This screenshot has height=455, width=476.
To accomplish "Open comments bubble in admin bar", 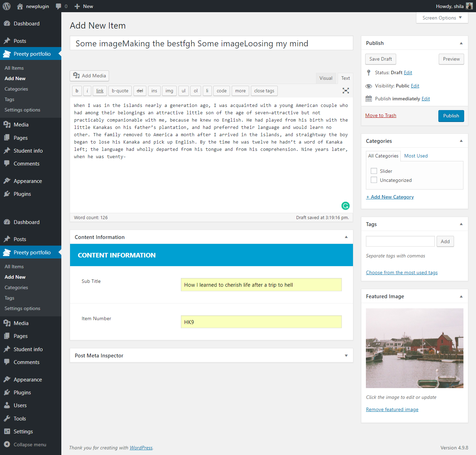I will (59, 6).
